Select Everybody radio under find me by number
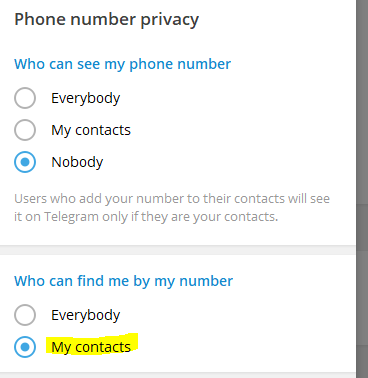 (x=25, y=315)
